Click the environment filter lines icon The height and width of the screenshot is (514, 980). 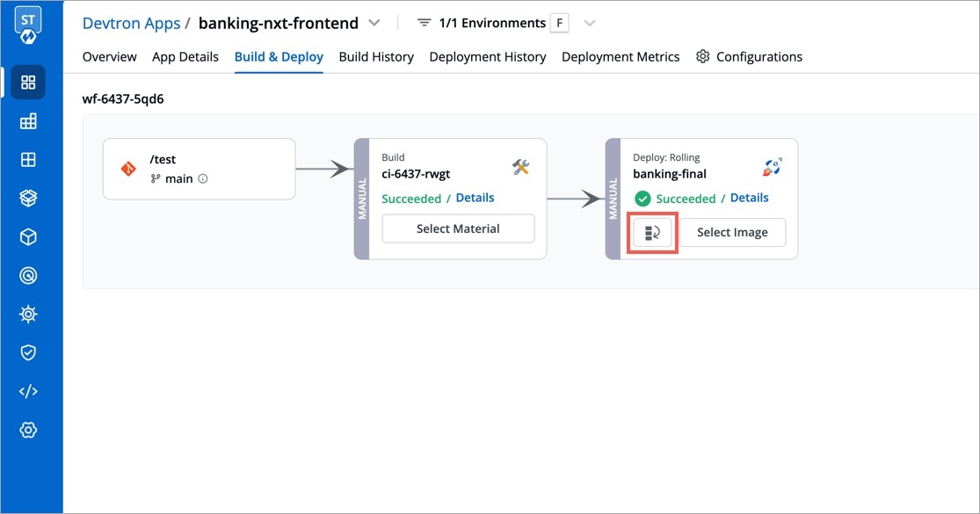tap(425, 23)
